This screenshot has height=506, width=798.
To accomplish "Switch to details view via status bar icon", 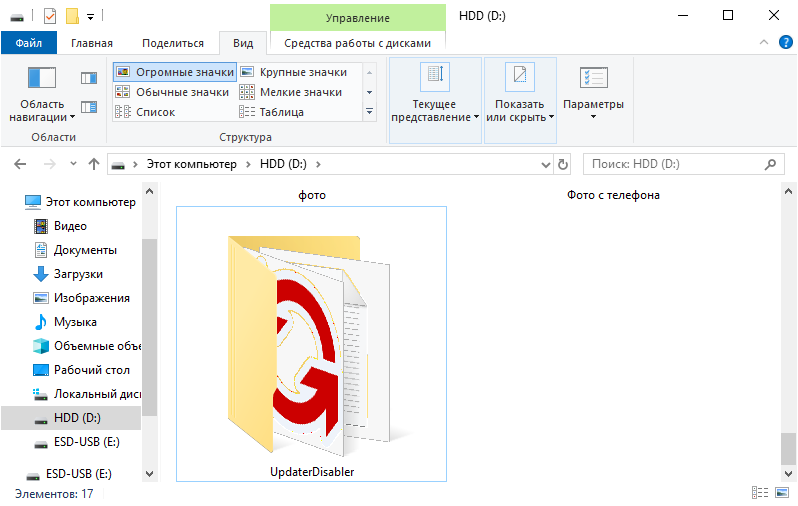I will pyautogui.click(x=760, y=492).
